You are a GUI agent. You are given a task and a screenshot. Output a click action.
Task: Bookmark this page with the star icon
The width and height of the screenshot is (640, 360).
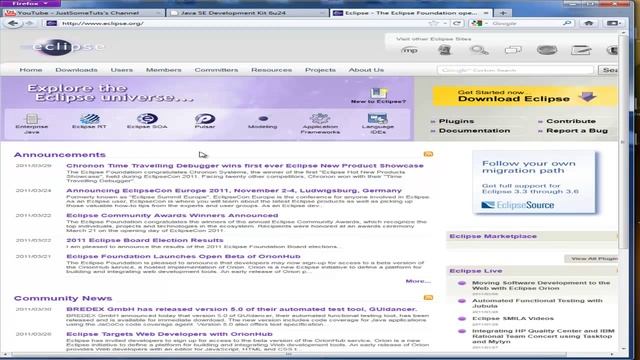coord(434,23)
